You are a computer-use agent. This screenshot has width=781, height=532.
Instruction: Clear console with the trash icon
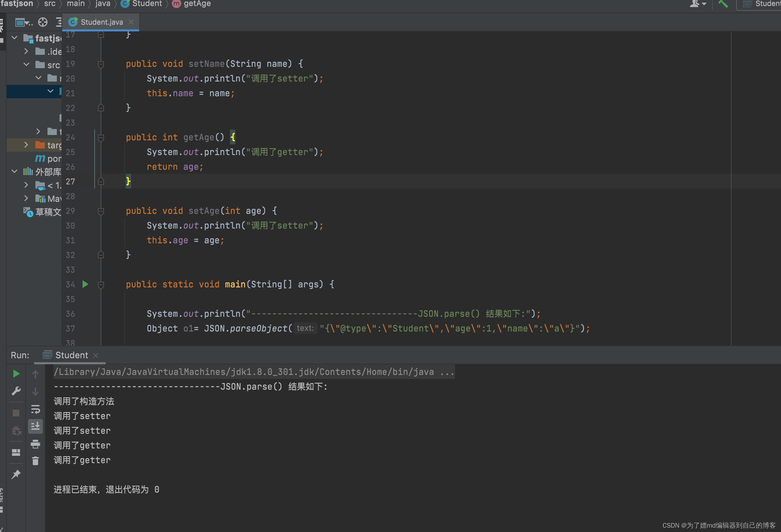click(x=35, y=460)
